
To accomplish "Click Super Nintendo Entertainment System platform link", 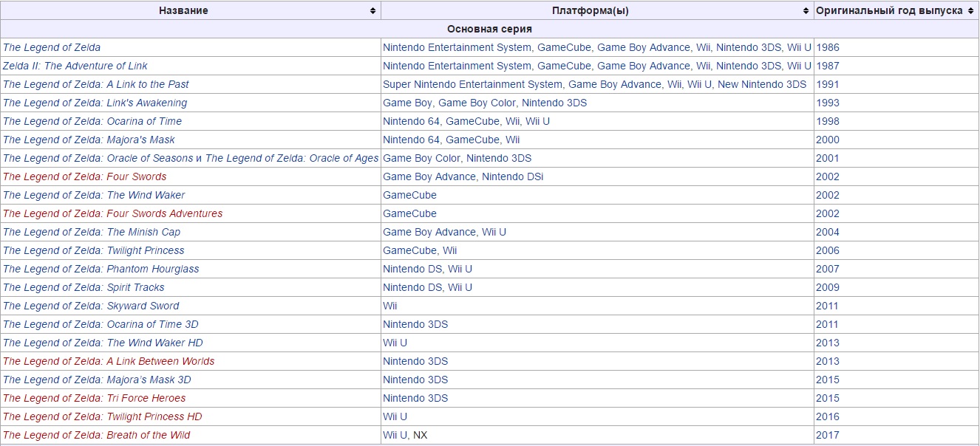I will (472, 84).
